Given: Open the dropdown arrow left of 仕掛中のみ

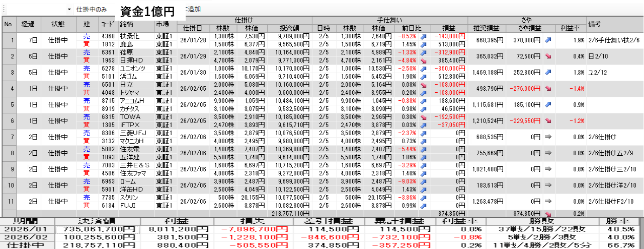Looking at the screenshot, I should click(x=69, y=10).
